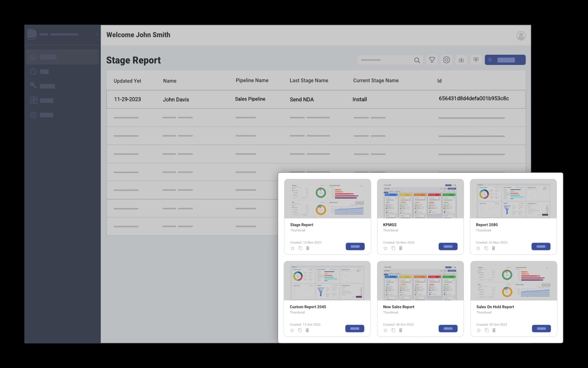Delete the KPMGS report with trash icon
Viewport: 588px width, 368px height.
401,248
